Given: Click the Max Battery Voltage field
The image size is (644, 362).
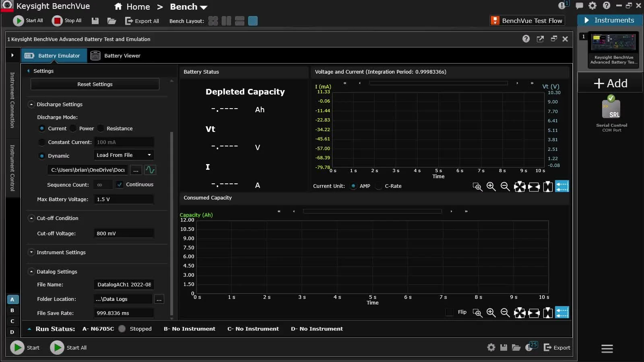Looking at the screenshot, I should click(x=124, y=199).
